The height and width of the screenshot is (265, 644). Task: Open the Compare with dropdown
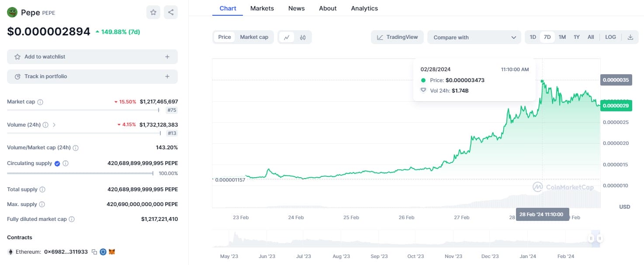tap(474, 38)
